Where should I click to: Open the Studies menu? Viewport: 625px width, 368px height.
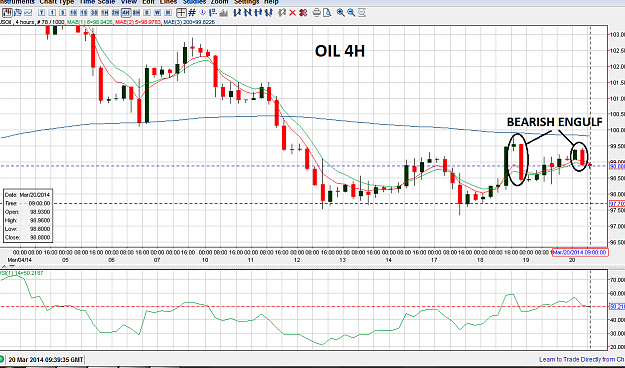click(x=195, y=2)
